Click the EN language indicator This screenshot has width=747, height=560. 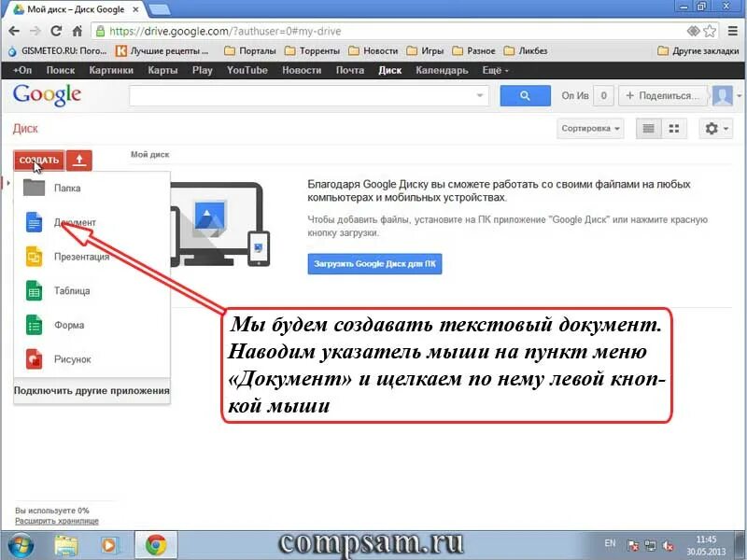[x=610, y=543]
